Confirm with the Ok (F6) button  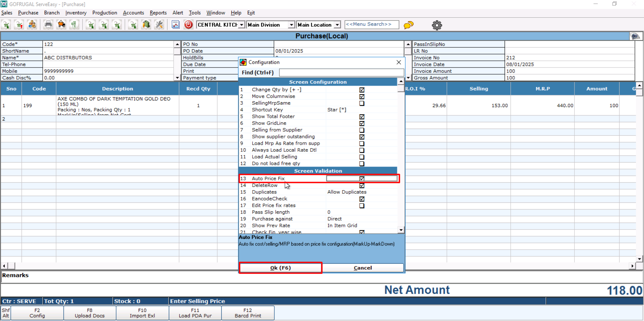pos(280,268)
